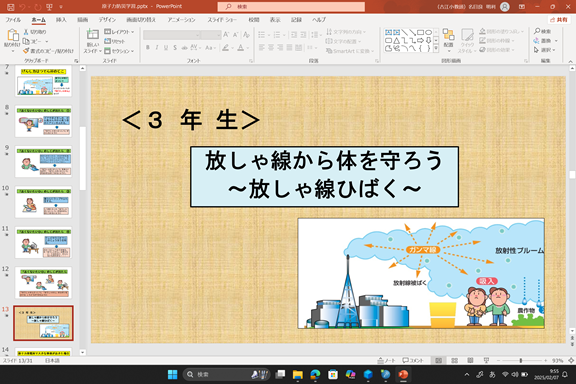The height and width of the screenshot is (384, 576).
Task: Toggle text shadow S button
Action: [x=175, y=47]
